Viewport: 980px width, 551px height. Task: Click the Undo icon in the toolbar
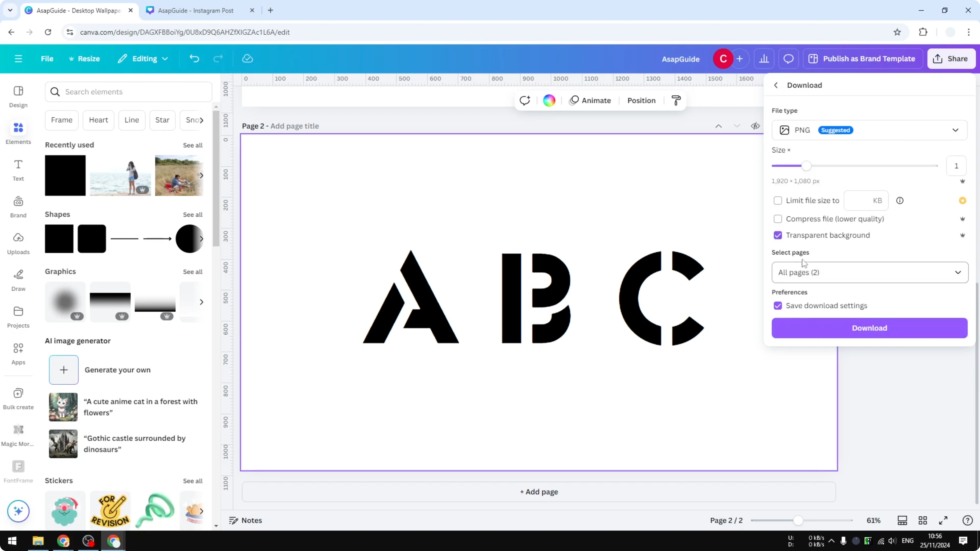[x=194, y=58]
